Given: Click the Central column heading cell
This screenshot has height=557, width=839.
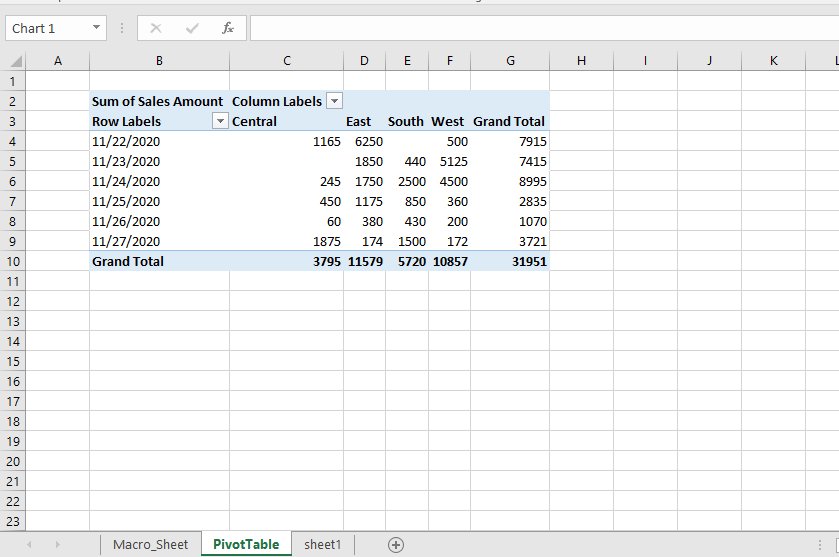Looking at the screenshot, I should point(287,121).
